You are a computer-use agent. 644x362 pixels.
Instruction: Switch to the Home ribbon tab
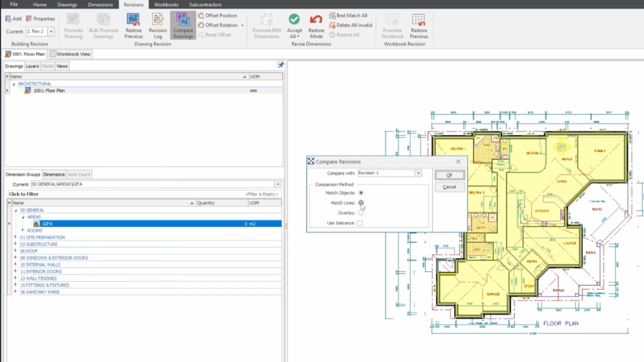pos(40,4)
